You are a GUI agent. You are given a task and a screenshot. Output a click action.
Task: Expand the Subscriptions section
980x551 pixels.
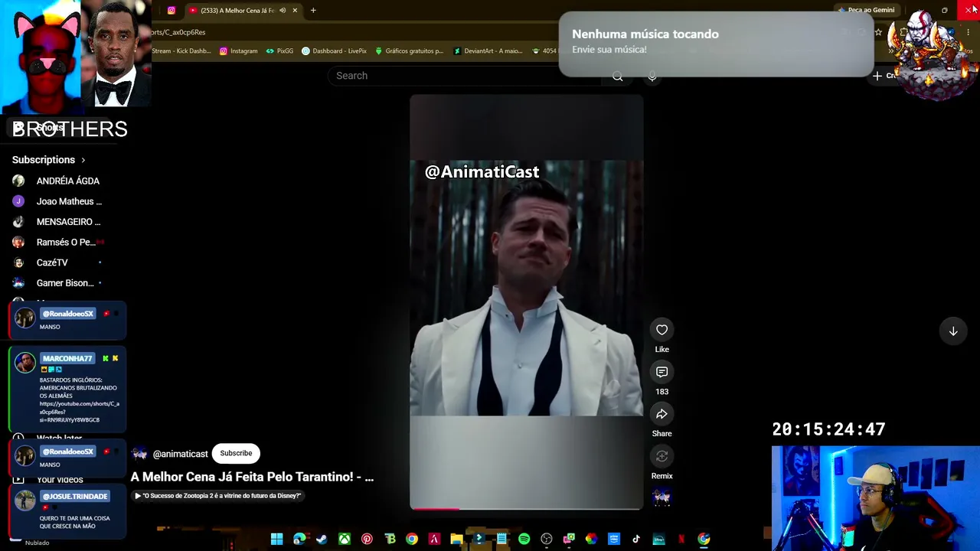[49, 160]
